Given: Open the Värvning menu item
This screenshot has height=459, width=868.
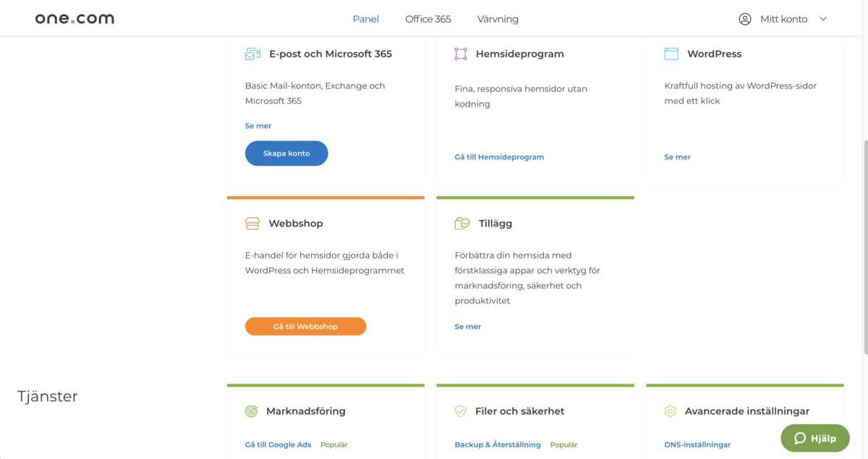Looking at the screenshot, I should point(498,19).
